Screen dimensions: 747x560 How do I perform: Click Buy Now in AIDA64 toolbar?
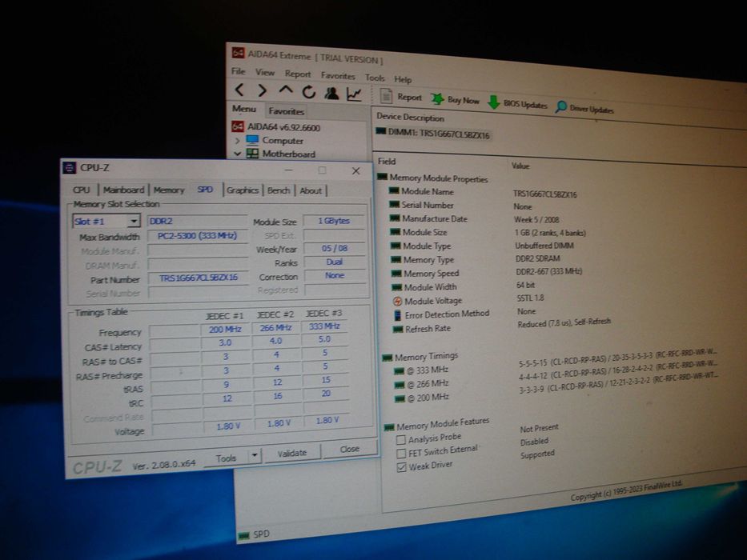coord(455,99)
